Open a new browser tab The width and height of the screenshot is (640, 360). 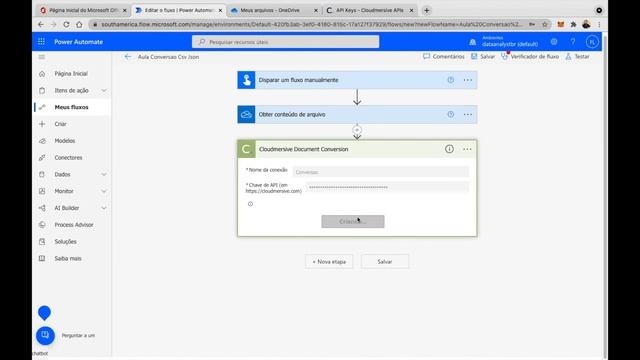point(427,11)
